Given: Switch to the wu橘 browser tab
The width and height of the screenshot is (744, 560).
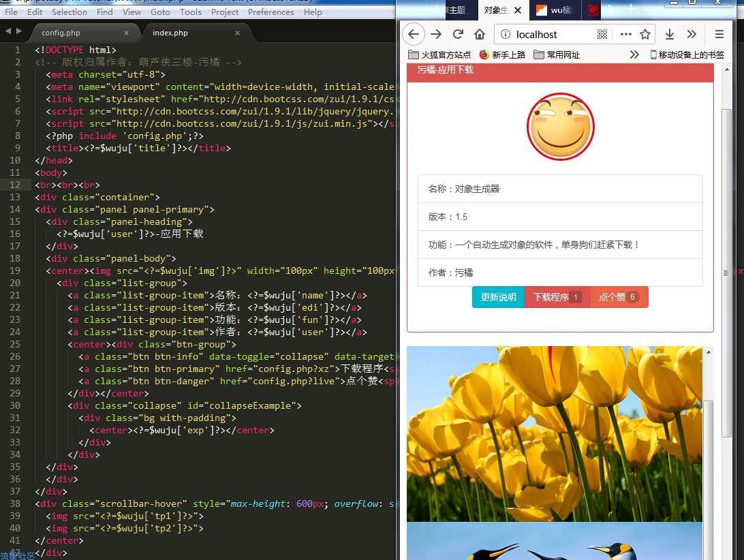Looking at the screenshot, I should click(555, 10).
